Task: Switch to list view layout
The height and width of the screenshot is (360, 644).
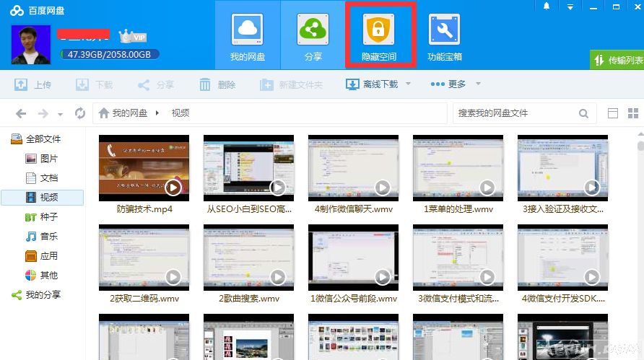Action: pyautogui.click(x=613, y=113)
